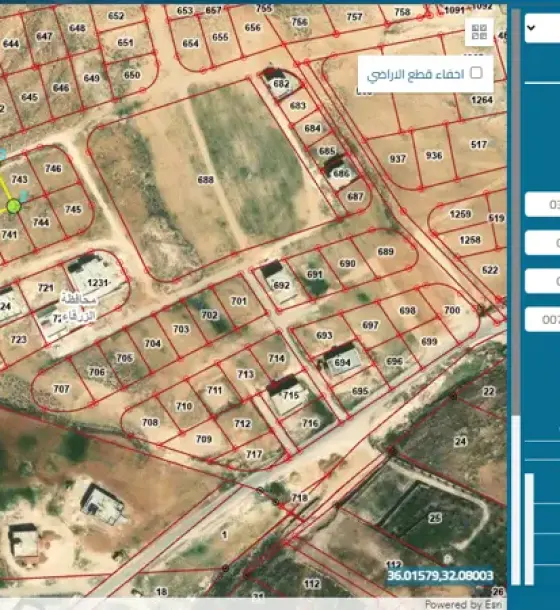
Task: Open the basemap gallery grid icon
Action: pyautogui.click(x=479, y=32)
